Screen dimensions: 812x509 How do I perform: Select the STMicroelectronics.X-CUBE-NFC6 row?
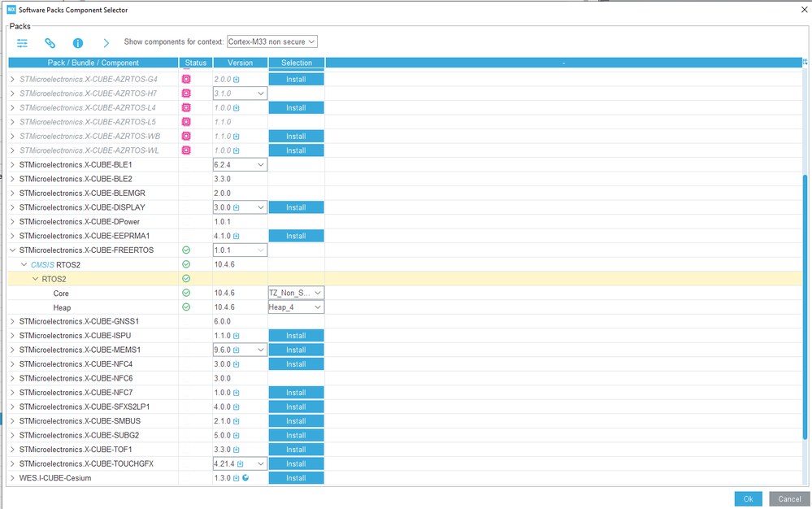[76, 379]
